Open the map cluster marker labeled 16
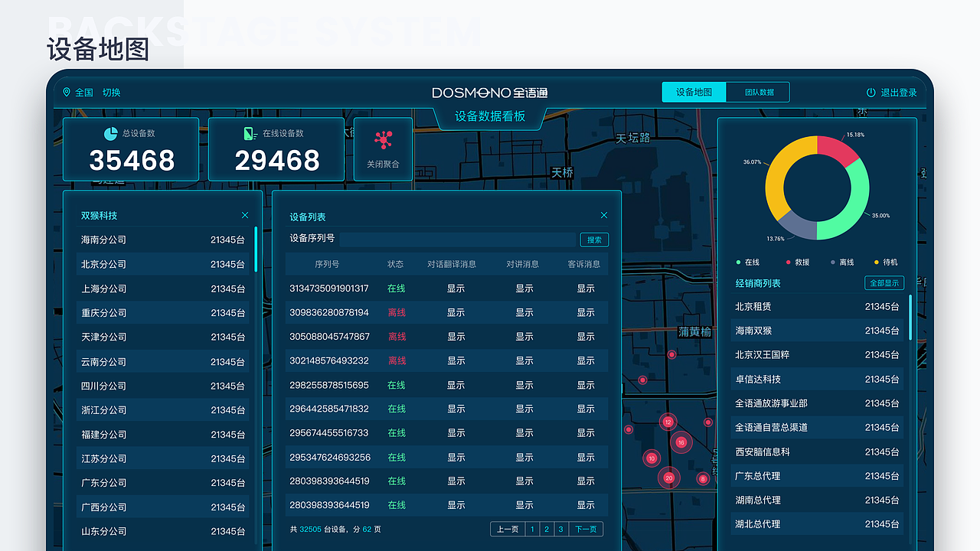This screenshot has height=551, width=980. [681, 442]
